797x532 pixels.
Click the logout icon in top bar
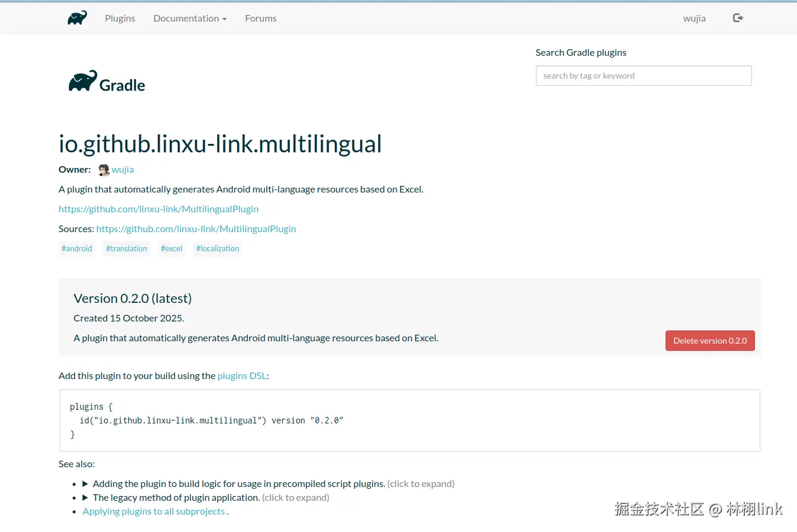(738, 18)
